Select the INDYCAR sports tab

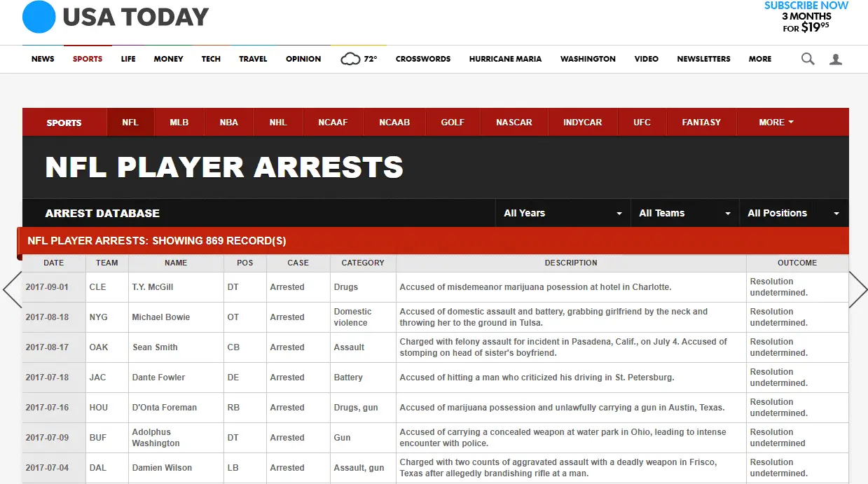(583, 122)
